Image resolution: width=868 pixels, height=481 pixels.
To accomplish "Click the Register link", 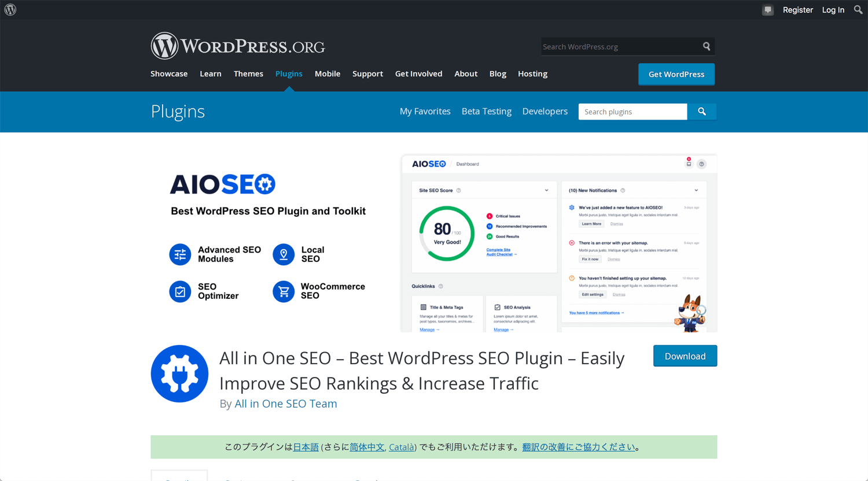I will pyautogui.click(x=798, y=10).
